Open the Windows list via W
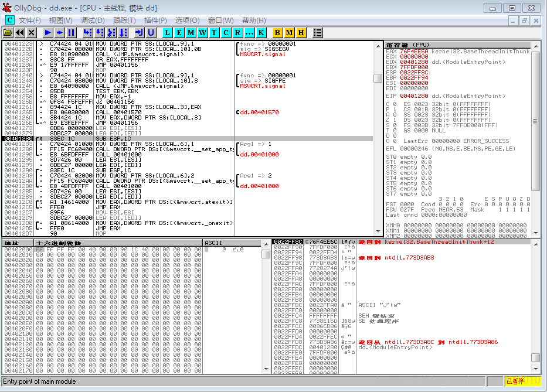This screenshot has height=392, width=547. click(x=203, y=33)
